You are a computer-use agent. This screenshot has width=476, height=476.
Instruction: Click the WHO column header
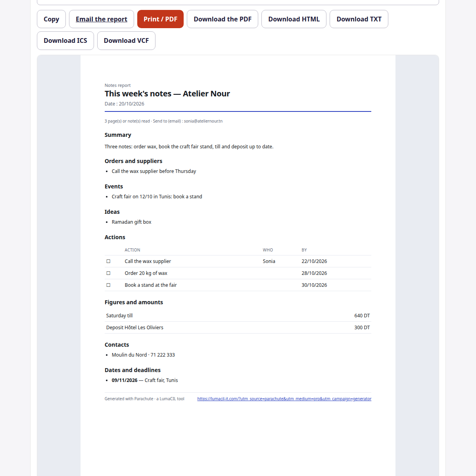click(268, 250)
